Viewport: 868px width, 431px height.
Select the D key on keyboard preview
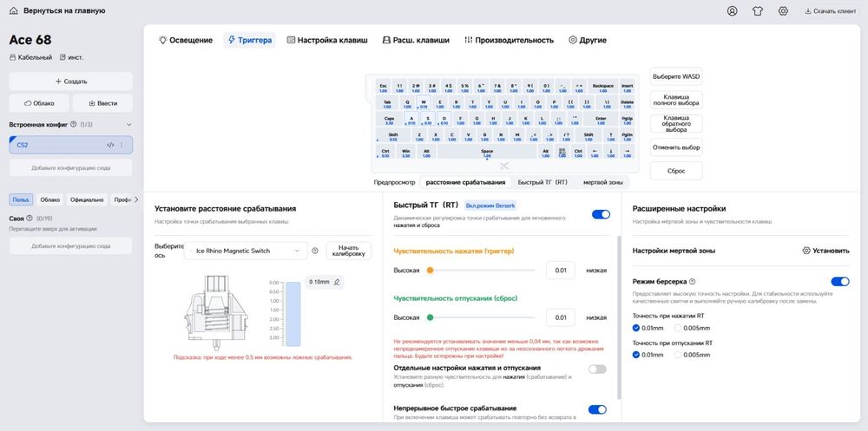tap(444, 120)
